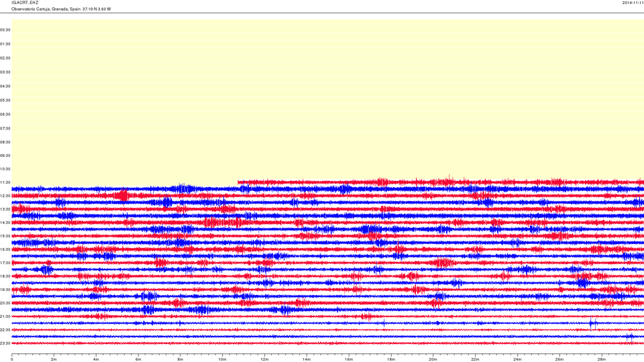The height and width of the screenshot is (362, 644).
Task: Click the start of the 11:30 red trace
Action: point(238,182)
